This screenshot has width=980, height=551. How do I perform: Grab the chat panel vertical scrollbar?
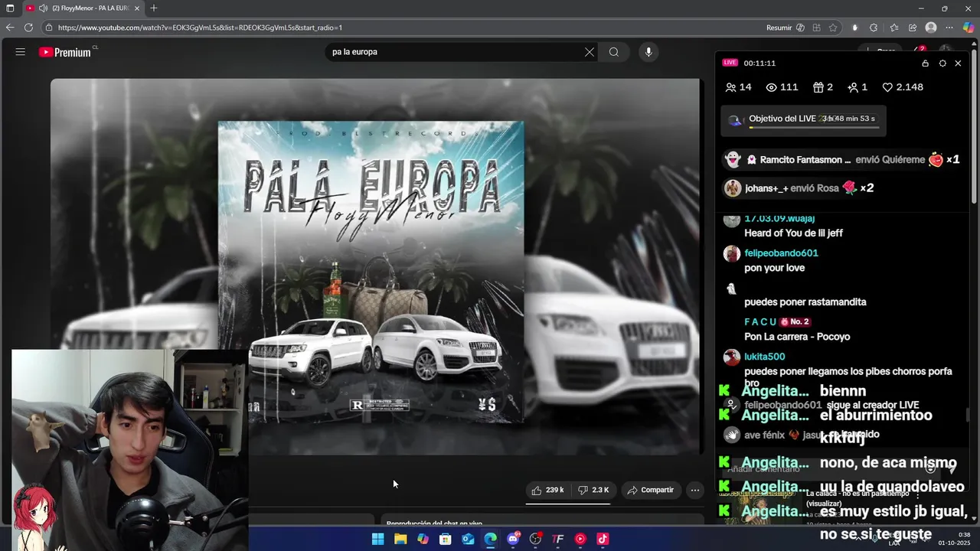click(x=967, y=414)
